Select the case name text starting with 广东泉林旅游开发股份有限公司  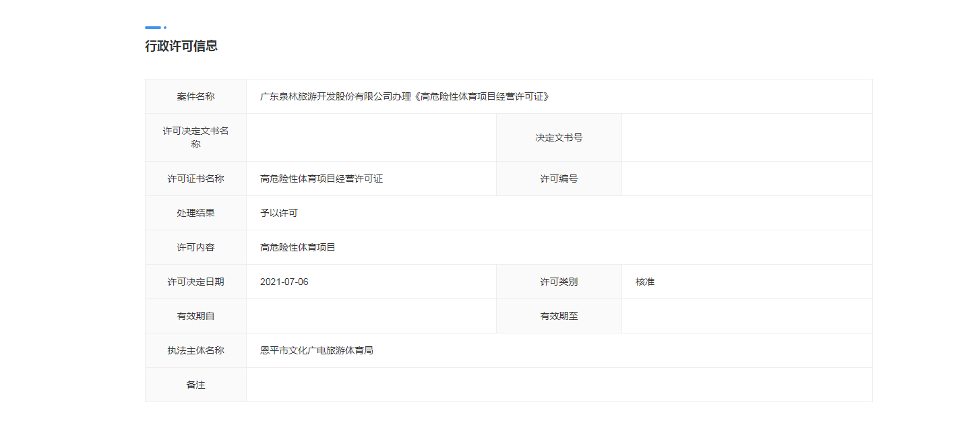405,96
